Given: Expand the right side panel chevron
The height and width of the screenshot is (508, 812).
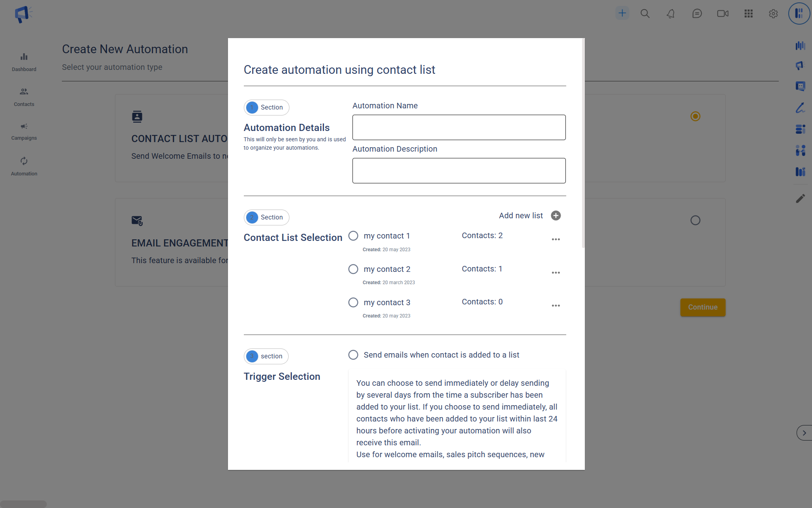Looking at the screenshot, I should [x=804, y=433].
